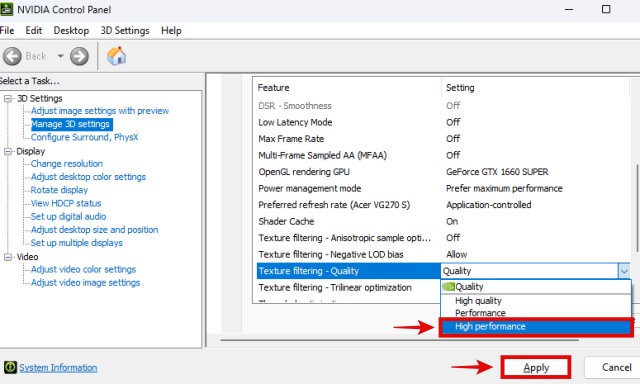This screenshot has height=384, width=640.
Task: Open the 3D Settings menu
Action: 125,31
